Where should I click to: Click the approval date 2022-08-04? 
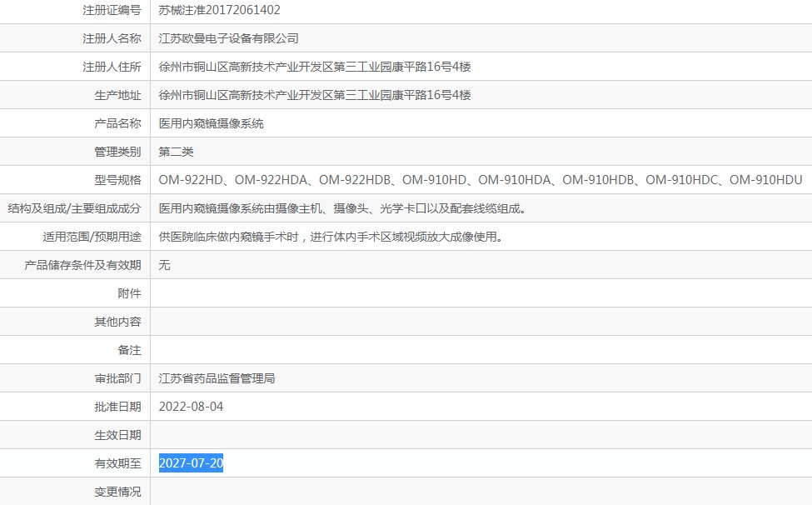191,407
